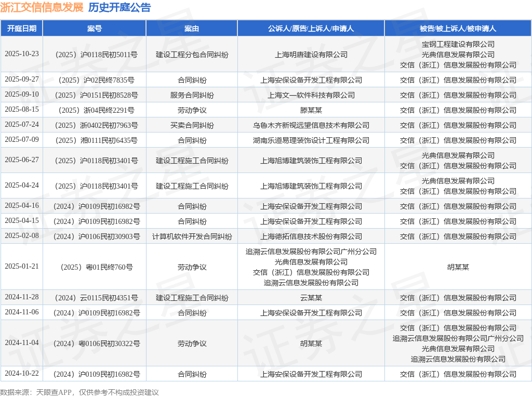Select the date 2025-07-24
Viewport: 532px width, 397px height.
(22, 124)
